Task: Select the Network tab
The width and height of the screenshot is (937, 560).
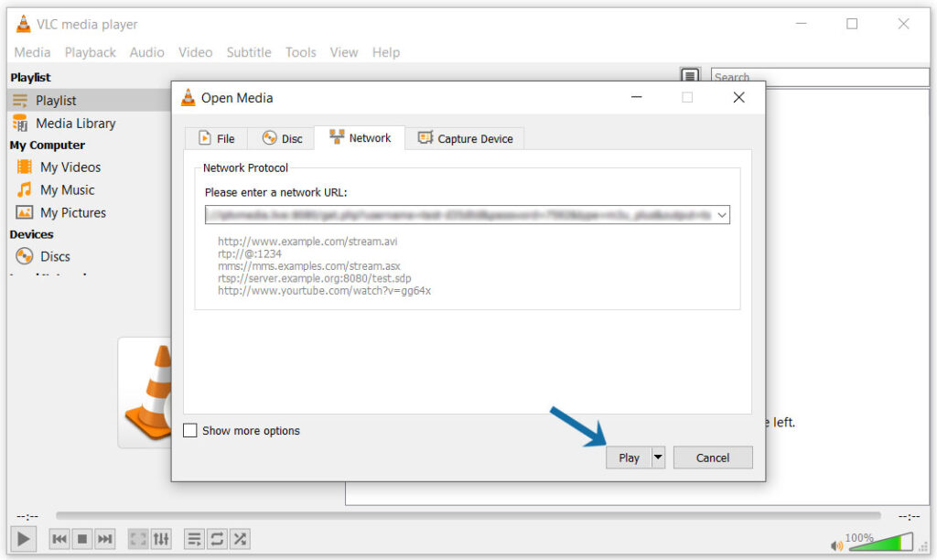Action: [360, 138]
